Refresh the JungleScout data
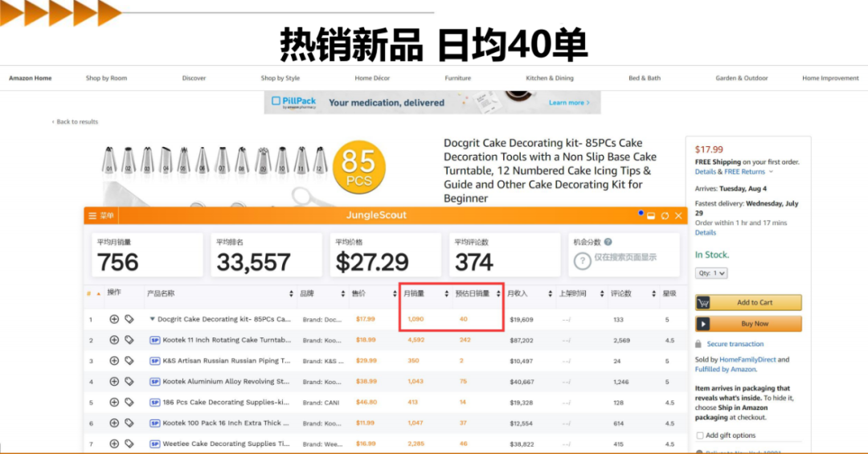This screenshot has height=454, width=868. point(665,215)
